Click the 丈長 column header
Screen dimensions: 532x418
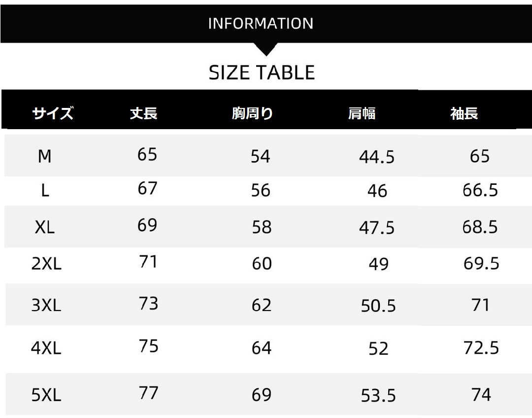(143, 113)
